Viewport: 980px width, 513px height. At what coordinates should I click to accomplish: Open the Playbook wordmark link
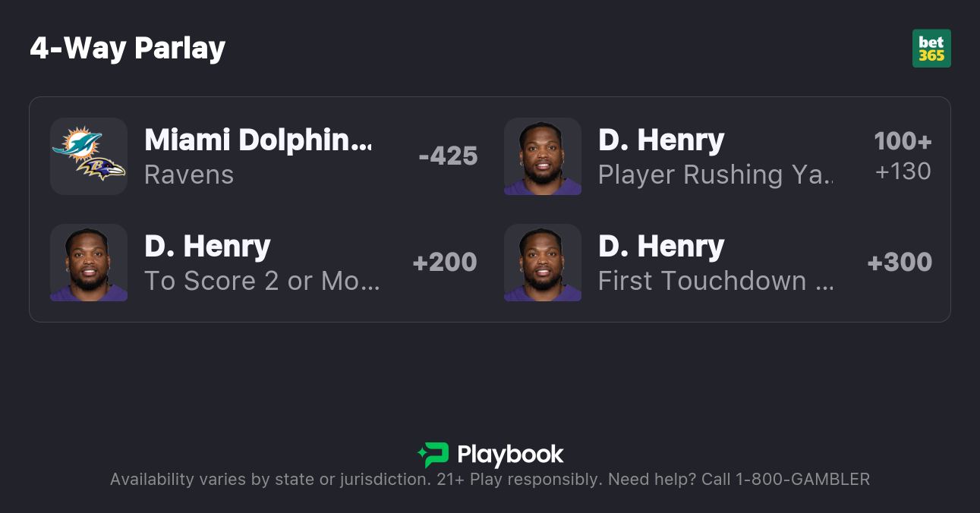click(510, 455)
